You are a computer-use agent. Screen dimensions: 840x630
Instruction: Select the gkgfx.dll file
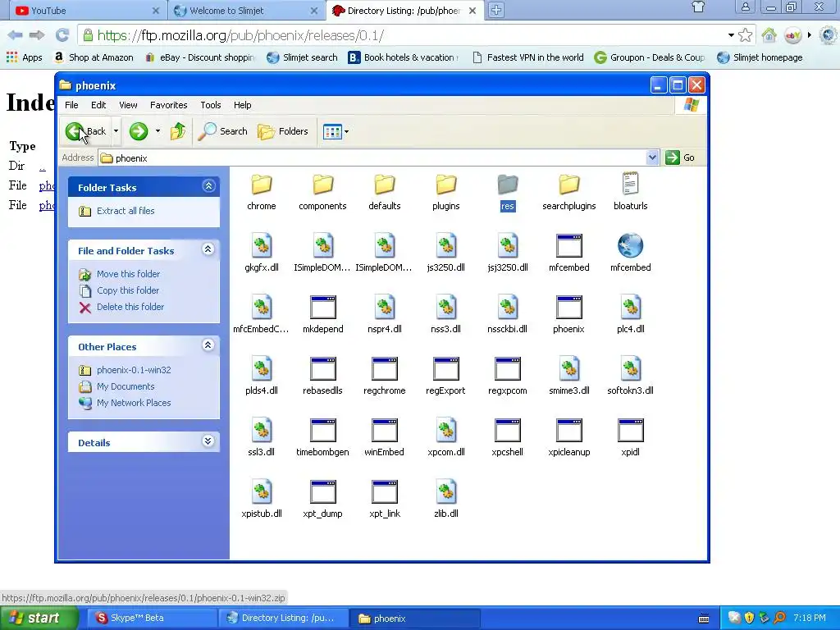[x=262, y=253]
